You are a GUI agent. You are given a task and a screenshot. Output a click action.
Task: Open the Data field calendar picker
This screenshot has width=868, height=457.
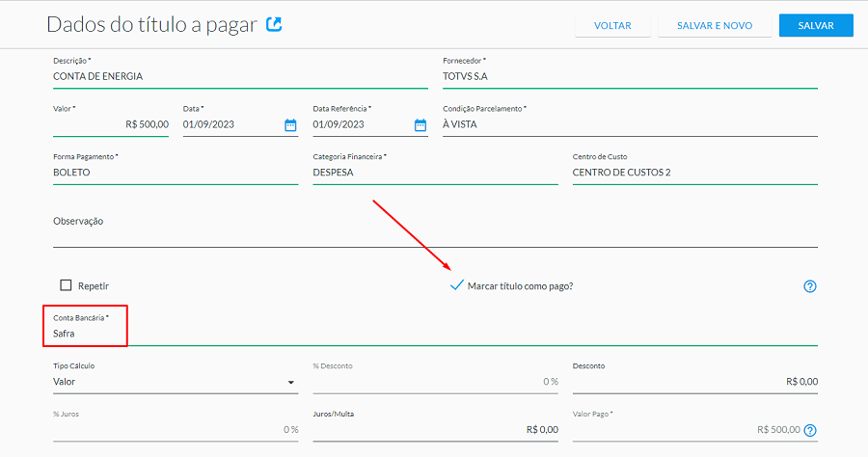click(290, 125)
